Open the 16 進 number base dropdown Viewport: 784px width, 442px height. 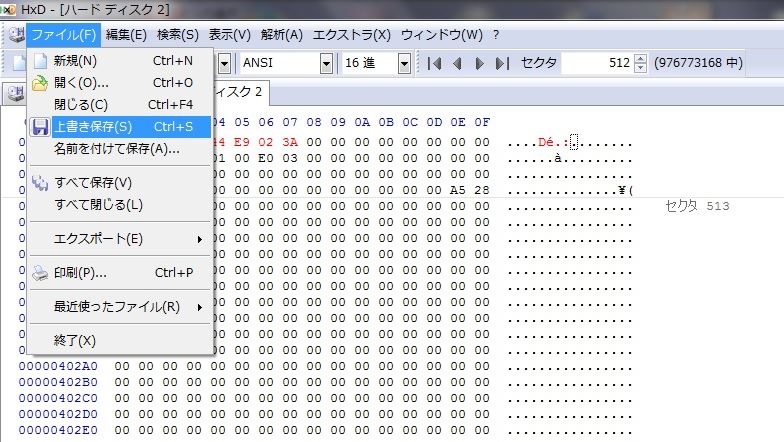pos(404,63)
